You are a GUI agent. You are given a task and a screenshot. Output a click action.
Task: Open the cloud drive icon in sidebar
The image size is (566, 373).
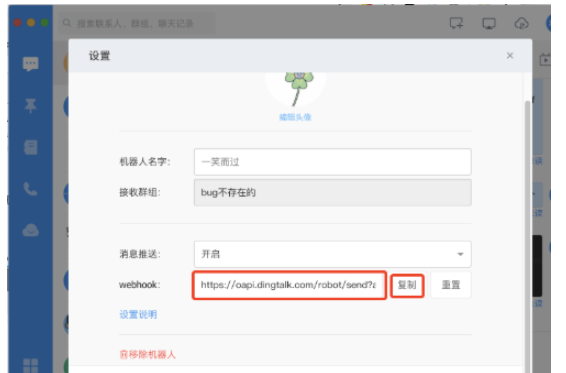[x=31, y=230]
